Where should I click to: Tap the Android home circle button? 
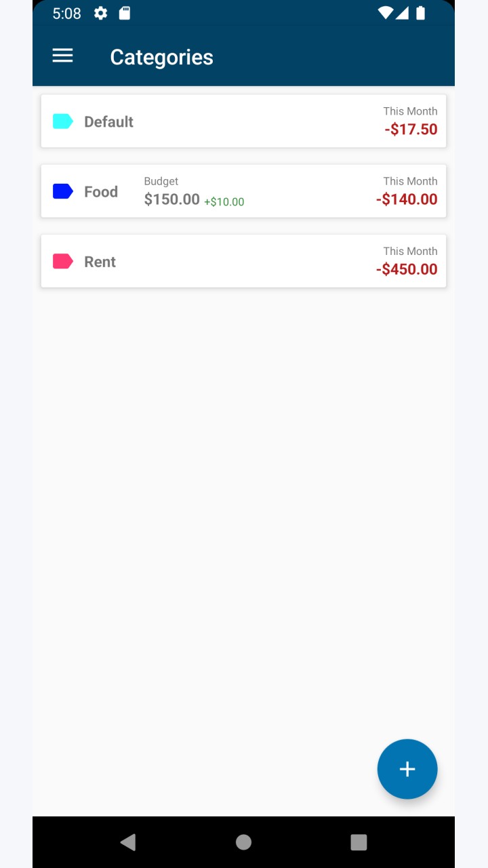click(243, 842)
